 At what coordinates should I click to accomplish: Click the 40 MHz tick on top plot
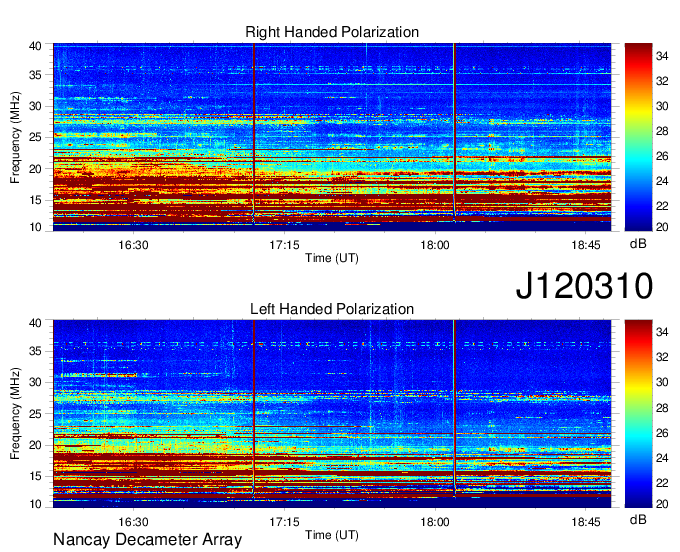click(x=35, y=46)
